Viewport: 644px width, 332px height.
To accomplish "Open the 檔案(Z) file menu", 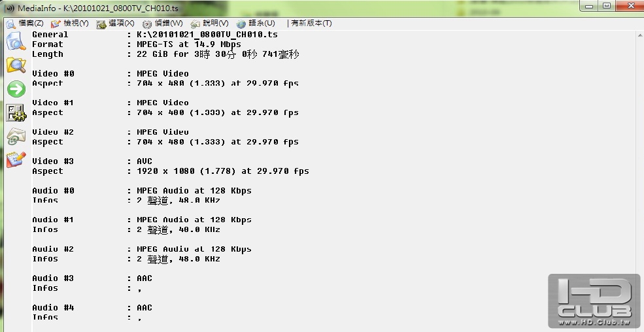I will [31, 24].
